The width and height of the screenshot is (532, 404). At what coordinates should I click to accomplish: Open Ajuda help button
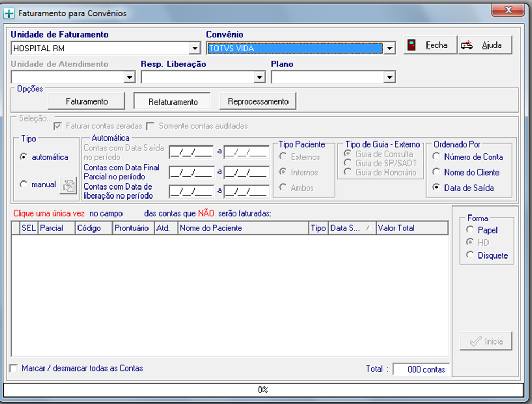point(485,45)
